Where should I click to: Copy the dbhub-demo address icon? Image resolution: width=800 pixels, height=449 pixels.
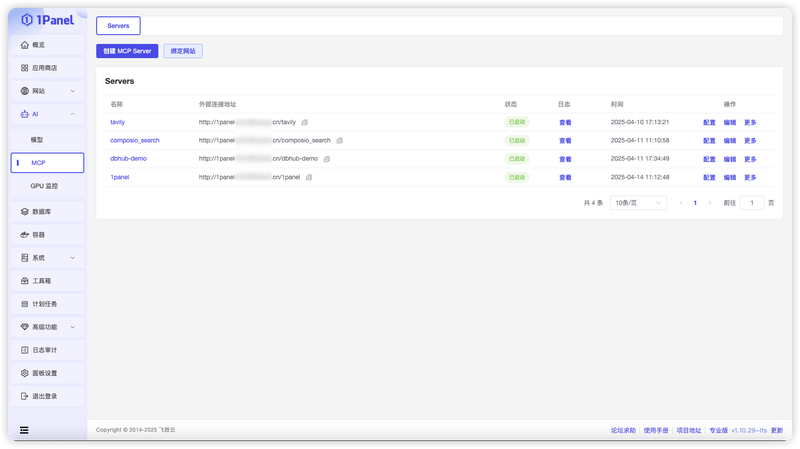327,159
